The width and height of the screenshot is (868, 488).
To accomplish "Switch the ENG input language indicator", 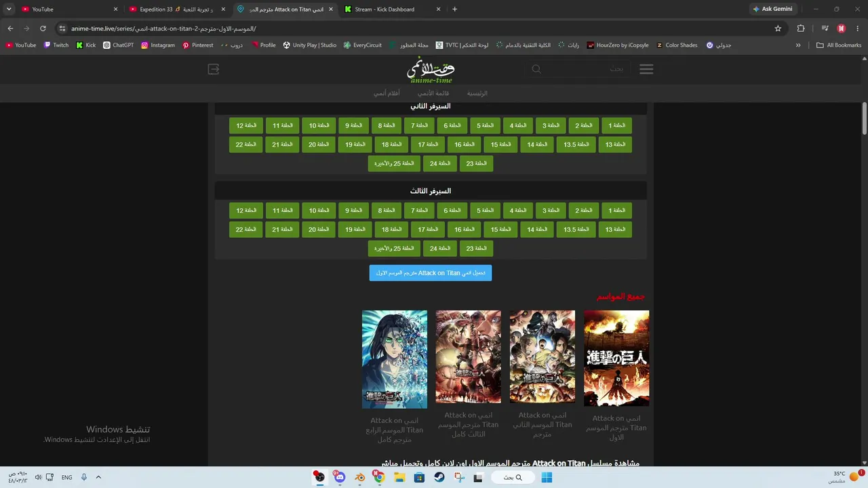I will pyautogui.click(x=66, y=477).
